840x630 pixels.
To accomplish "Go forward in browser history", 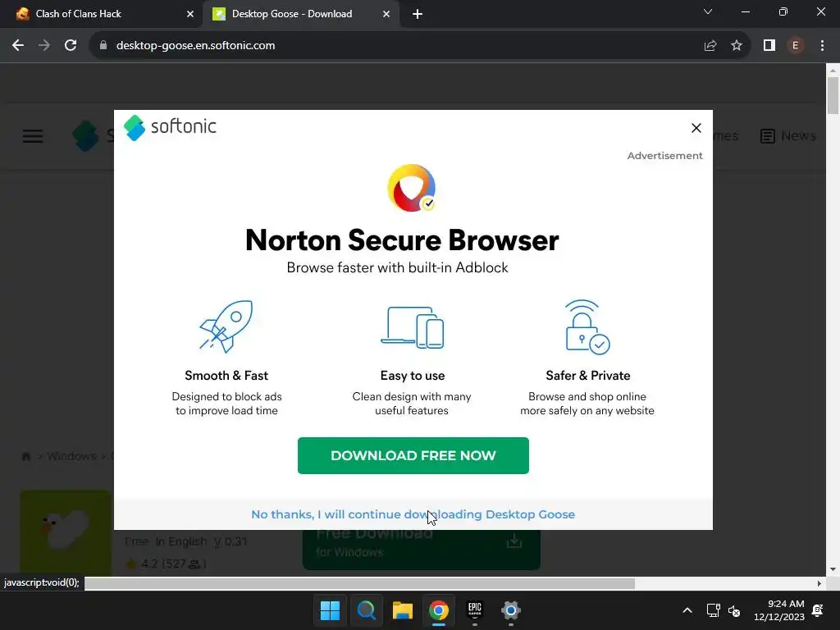I will coord(44,46).
